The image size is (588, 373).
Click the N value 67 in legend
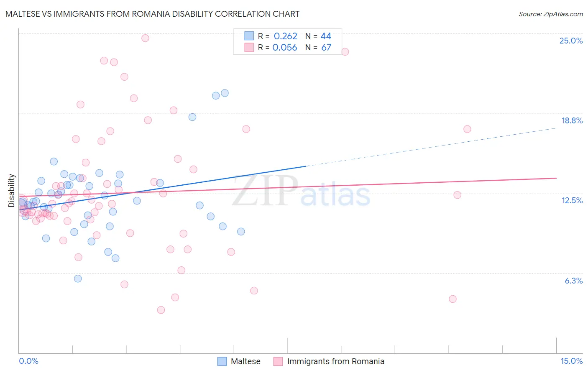(x=326, y=48)
